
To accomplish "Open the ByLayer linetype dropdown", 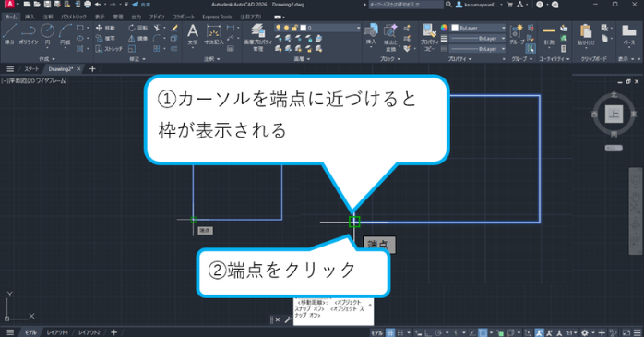I will pyautogui.click(x=503, y=49).
